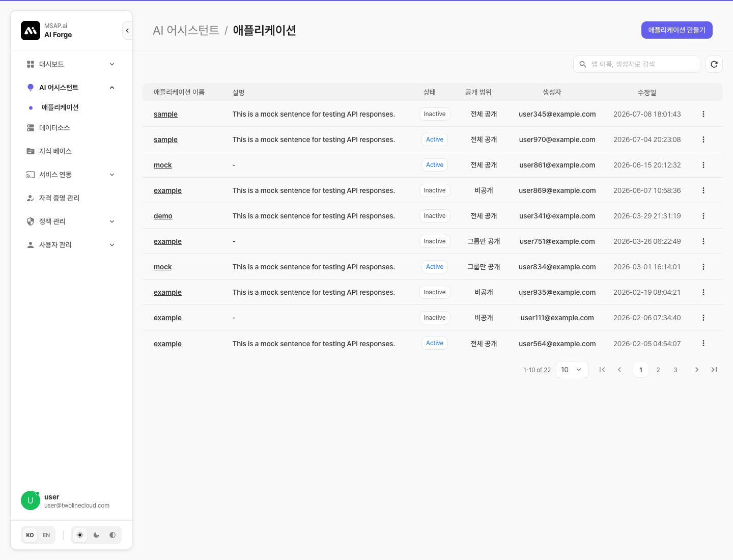Click the Active badge for user970@example.com
733x560 pixels.
(435, 139)
